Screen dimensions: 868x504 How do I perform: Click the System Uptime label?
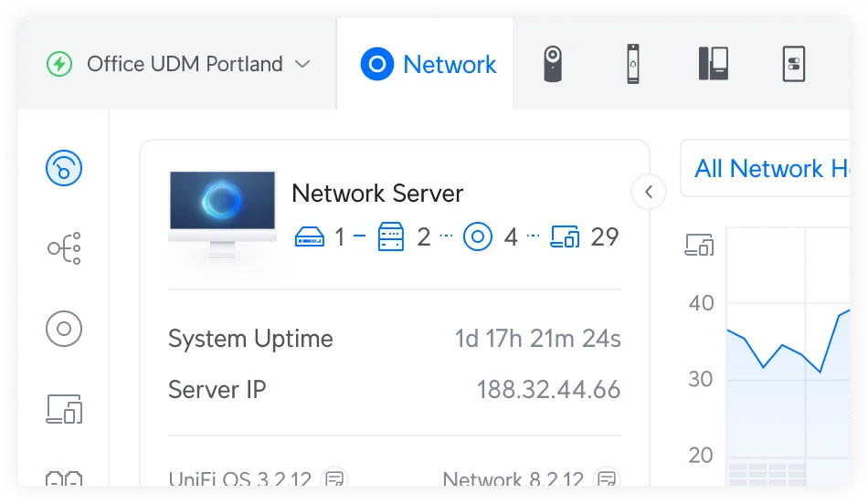[x=250, y=339]
